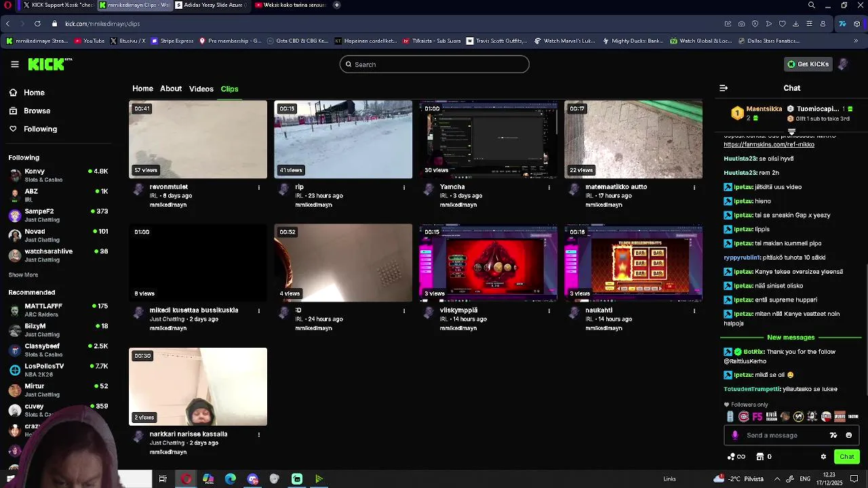Collapse the chat panel arrow icon
The height and width of the screenshot is (488, 868).
point(724,88)
